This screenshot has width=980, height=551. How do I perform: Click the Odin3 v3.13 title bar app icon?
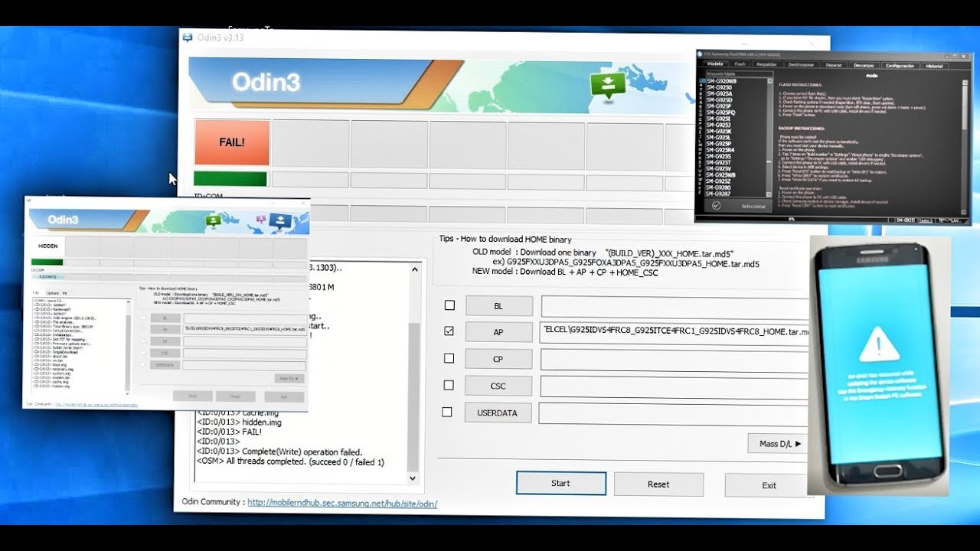tap(188, 37)
